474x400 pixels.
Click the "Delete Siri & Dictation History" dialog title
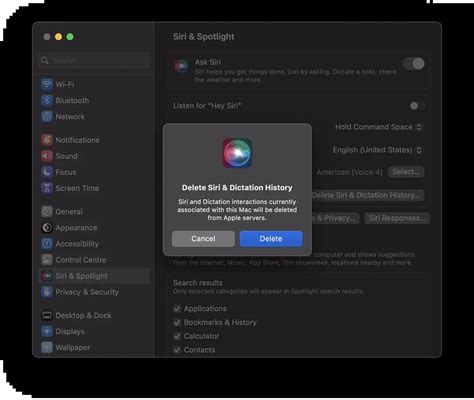[237, 188]
